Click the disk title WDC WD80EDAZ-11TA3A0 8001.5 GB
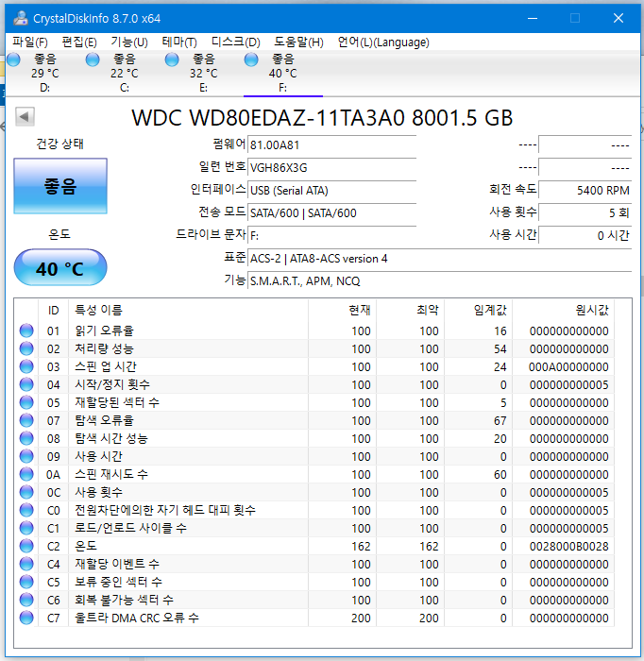This screenshot has height=661, width=644. tap(322, 118)
